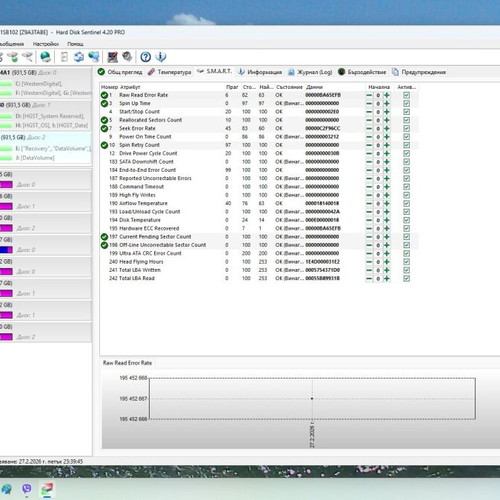The image size is (500, 500).
Task: Toggle active checkbox for Command Timeout
Action: pyautogui.click(x=406, y=187)
